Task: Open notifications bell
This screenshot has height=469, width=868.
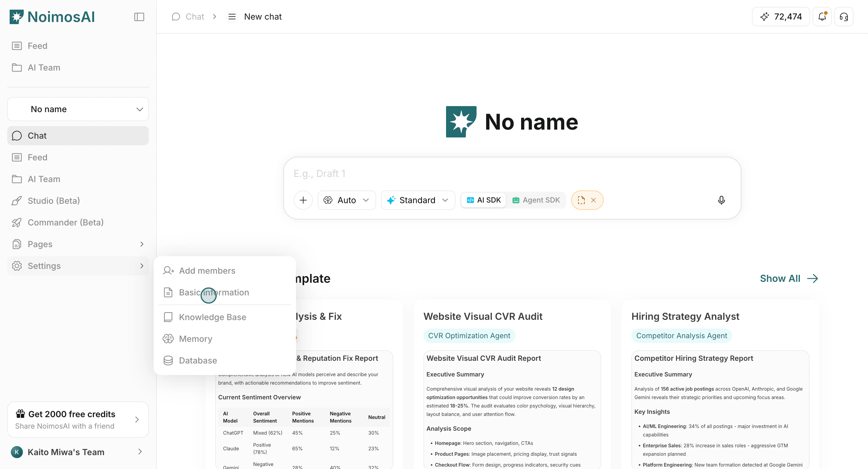Action: [x=822, y=17]
